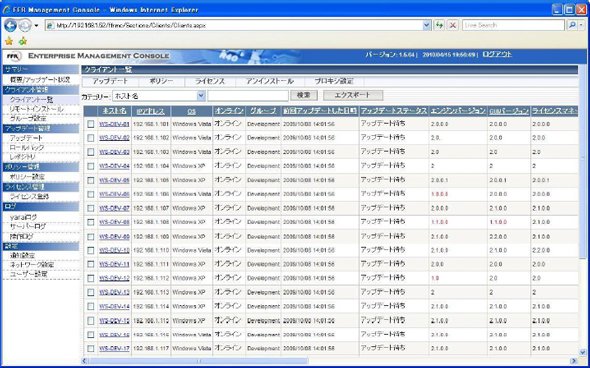Screen dimensions: 590x368
Task: Tick the checkbox for WS-DEV-10
Action: tap(91, 250)
